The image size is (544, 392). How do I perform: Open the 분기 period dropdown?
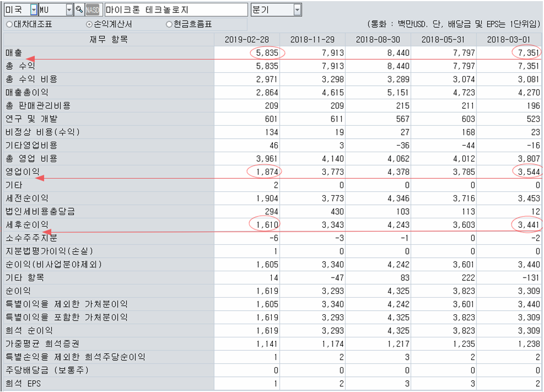pyautogui.click(x=297, y=10)
